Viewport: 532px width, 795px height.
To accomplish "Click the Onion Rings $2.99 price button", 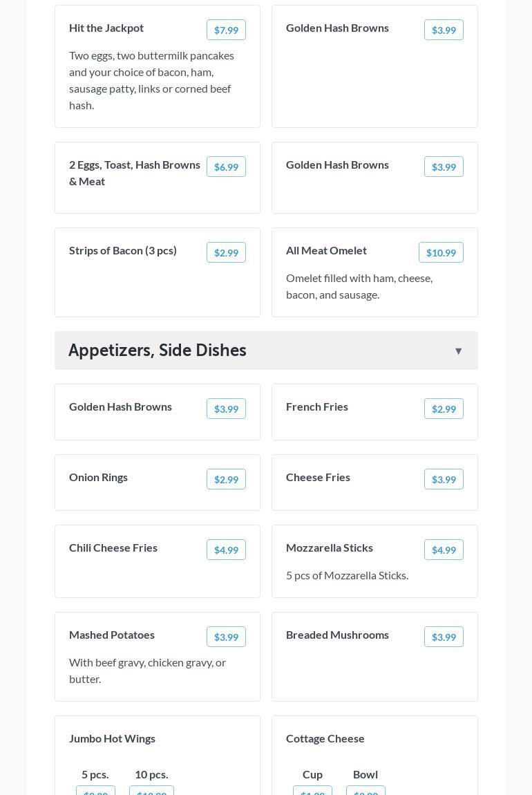I will click(x=226, y=479).
